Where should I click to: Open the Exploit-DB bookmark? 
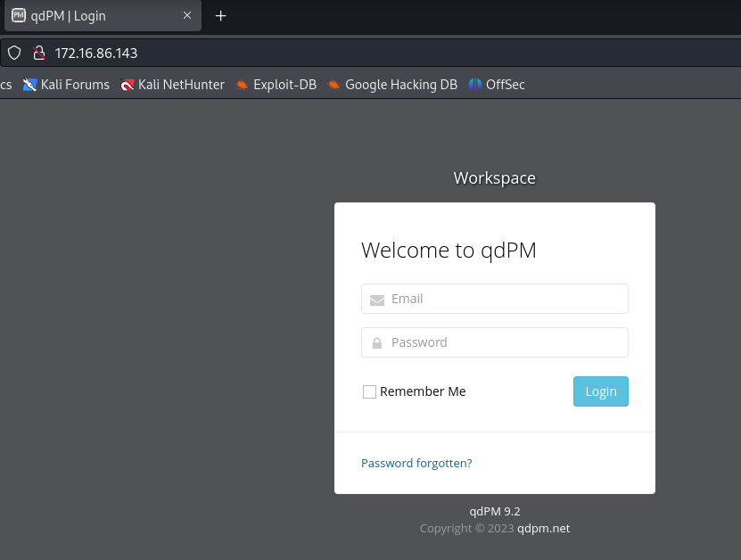(276, 85)
